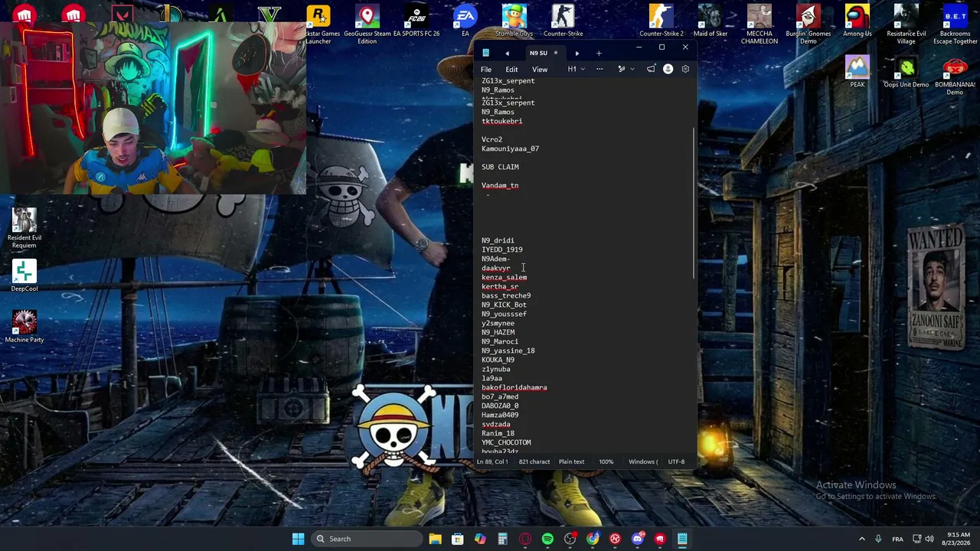
Task: Click the SUB CLAIM line in Notepad
Action: point(500,167)
